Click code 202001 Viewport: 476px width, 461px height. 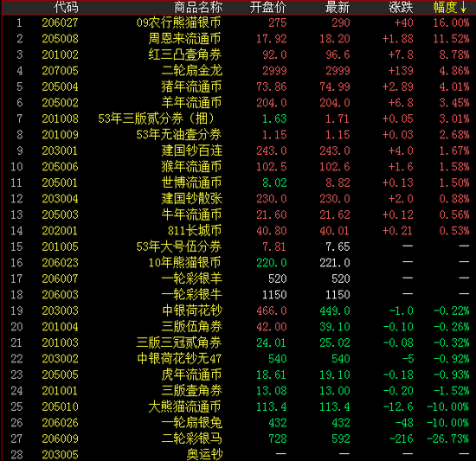(x=60, y=231)
